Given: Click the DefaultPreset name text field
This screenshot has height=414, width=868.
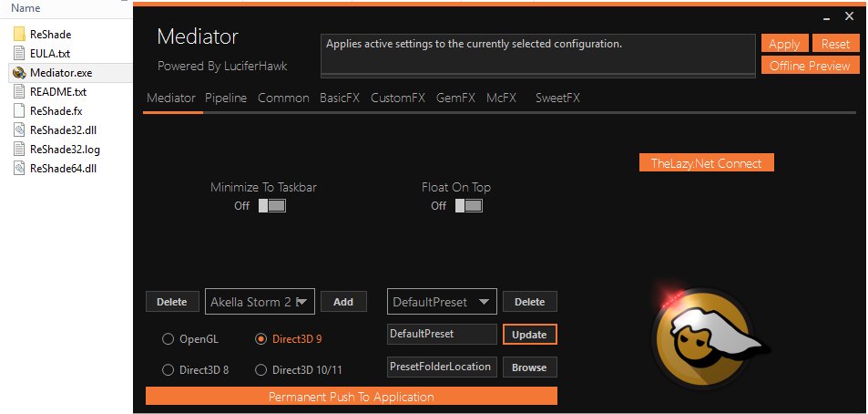Looking at the screenshot, I should 442,334.
